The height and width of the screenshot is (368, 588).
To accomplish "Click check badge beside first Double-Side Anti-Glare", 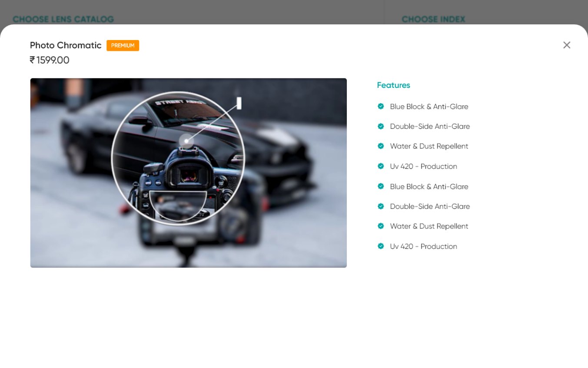I will coord(381,126).
